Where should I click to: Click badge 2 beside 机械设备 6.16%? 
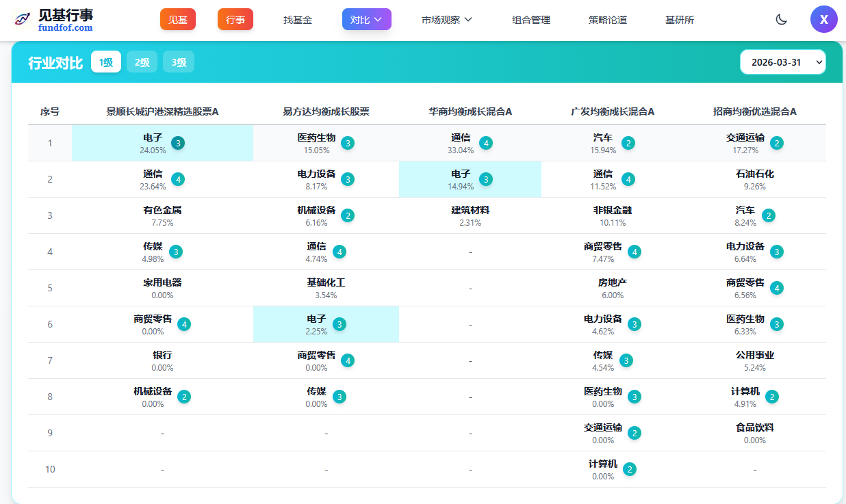coord(348,215)
